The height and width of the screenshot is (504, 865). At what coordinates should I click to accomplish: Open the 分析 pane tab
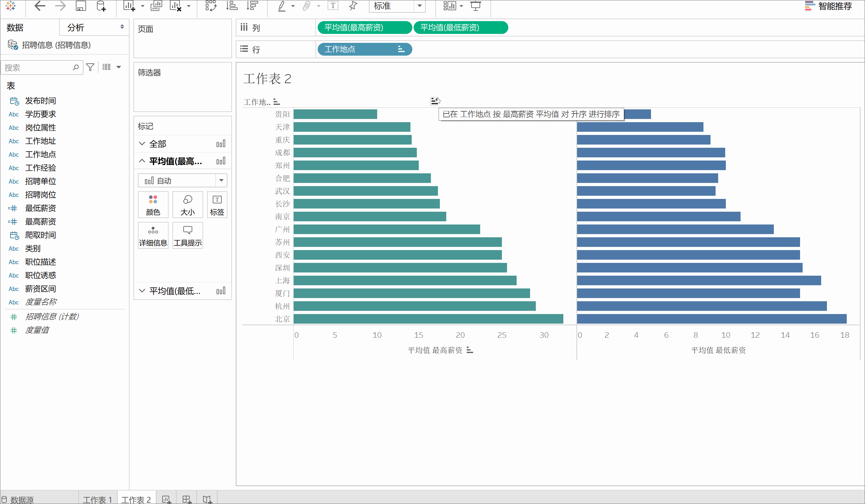tap(76, 28)
